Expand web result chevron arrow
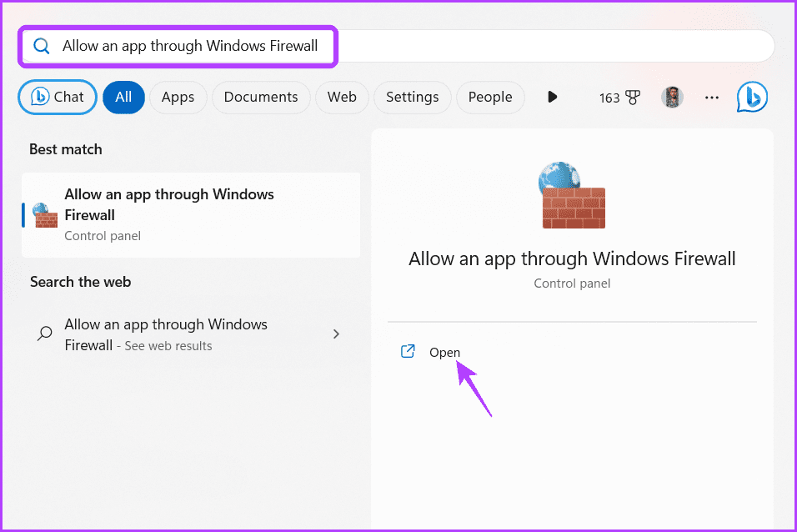This screenshot has width=797, height=532. tap(336, 334)
